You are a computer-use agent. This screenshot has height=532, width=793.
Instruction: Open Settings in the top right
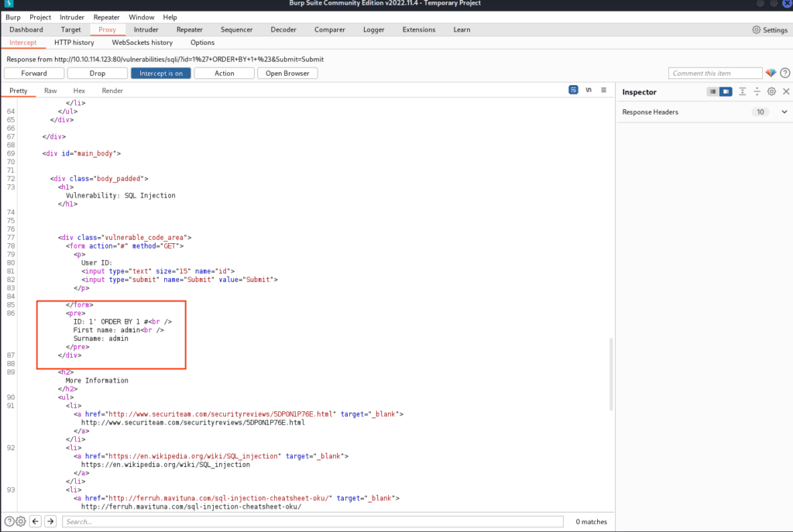[x=770, y=30]
